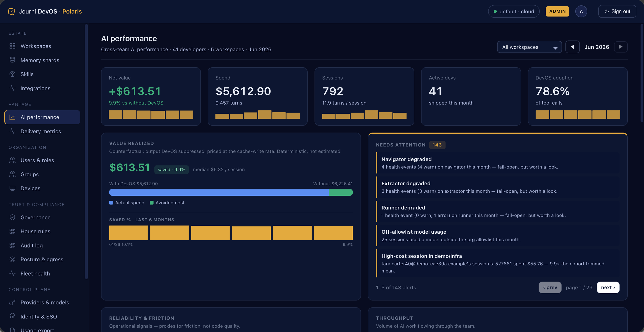Go to the next month arrow
The image size is (644, 332).
(620, 47)
